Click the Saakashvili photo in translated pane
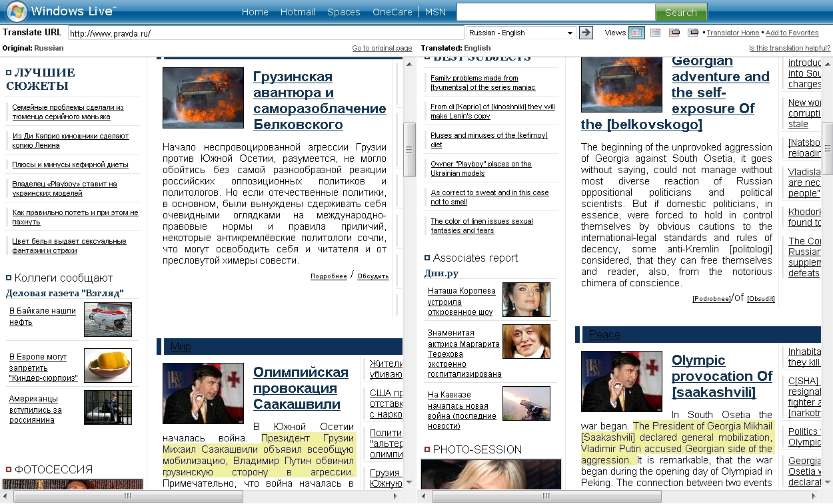The height and width of the screenshot is (504, 833). [621, 381]
